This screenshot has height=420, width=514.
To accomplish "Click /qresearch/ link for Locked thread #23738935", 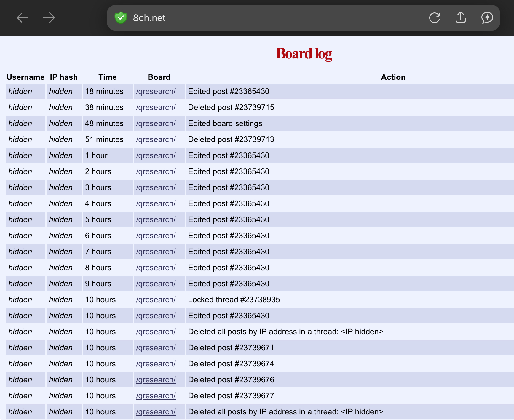I will coord(156,300).
